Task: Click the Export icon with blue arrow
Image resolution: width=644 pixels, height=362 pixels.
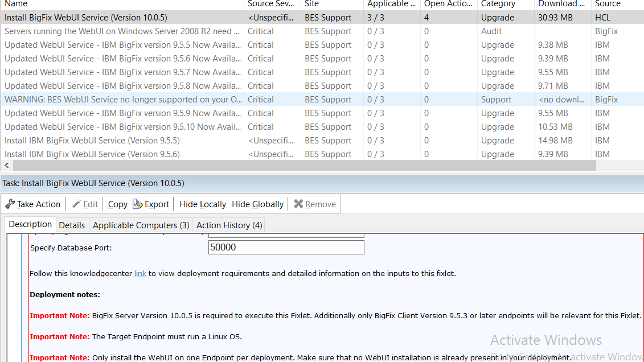Action: pyautogui.click(x=137, y=204)
